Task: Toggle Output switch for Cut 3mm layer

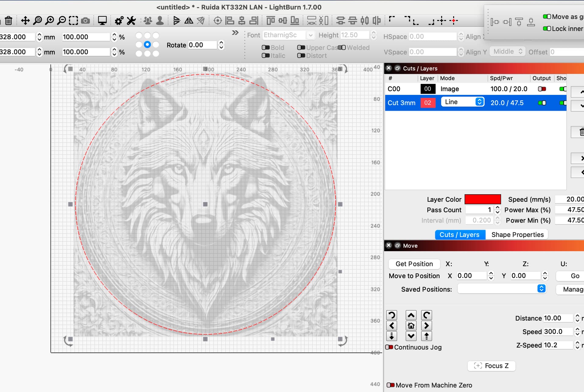Action: pos(542,103)
